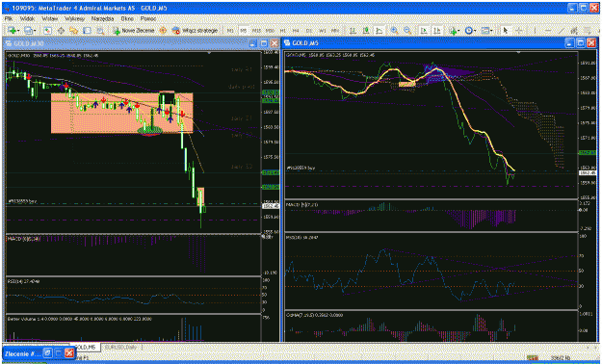
Task: Switch to candlestick chart icon
Action: click(366, 31)
